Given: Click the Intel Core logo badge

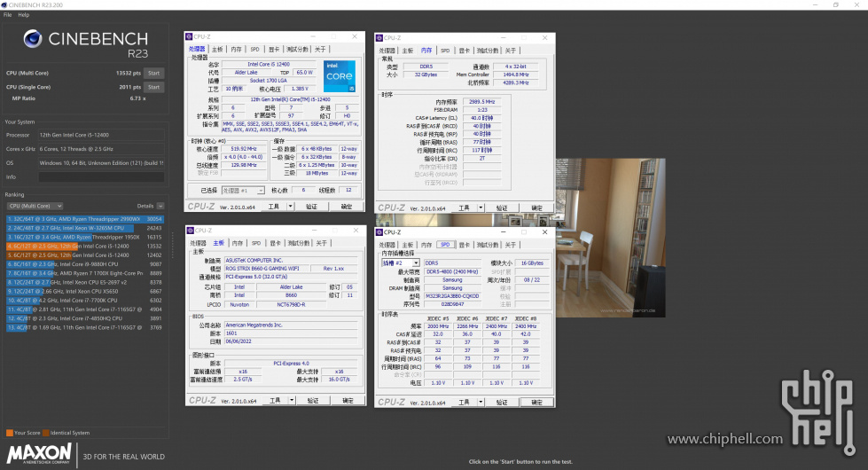Looking at the screenshot, I should (x=340, y=76).
